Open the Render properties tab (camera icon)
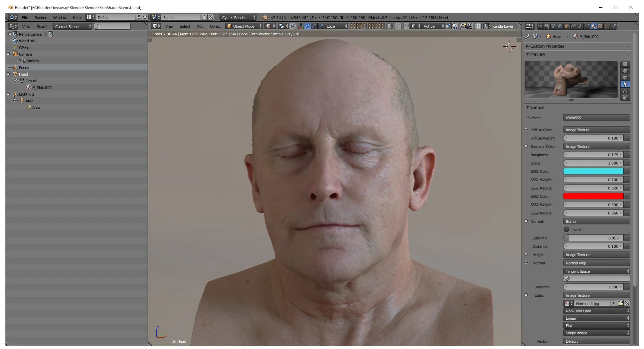 pyautogui.click(x=540, y=26)
